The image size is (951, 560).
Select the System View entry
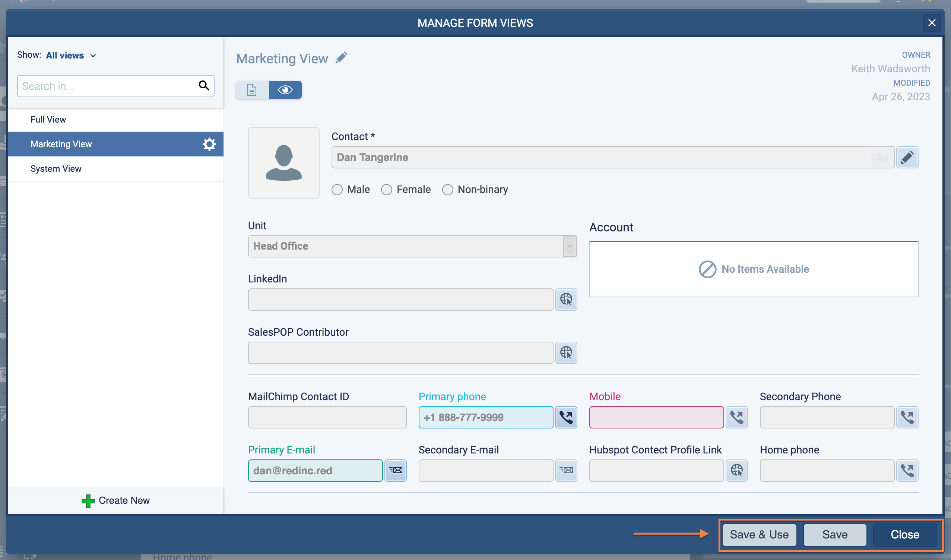56,168
